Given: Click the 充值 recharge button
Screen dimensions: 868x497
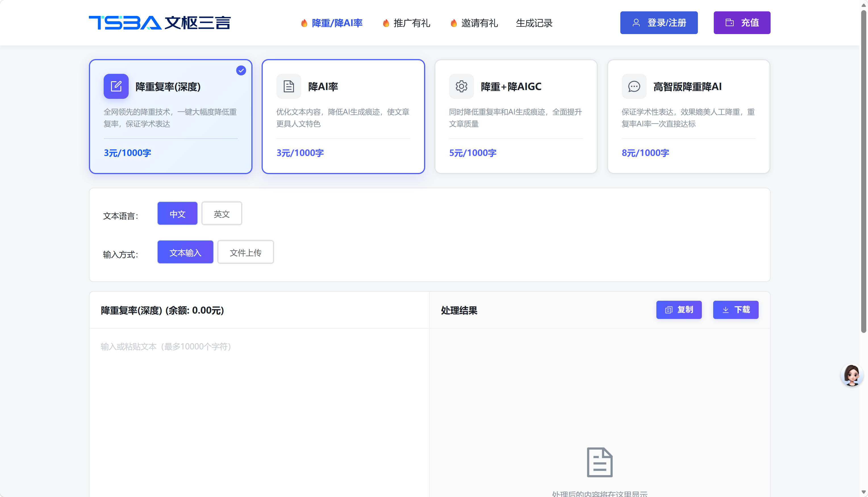Looking at the screenshot, I should click(x=742, y=22).
